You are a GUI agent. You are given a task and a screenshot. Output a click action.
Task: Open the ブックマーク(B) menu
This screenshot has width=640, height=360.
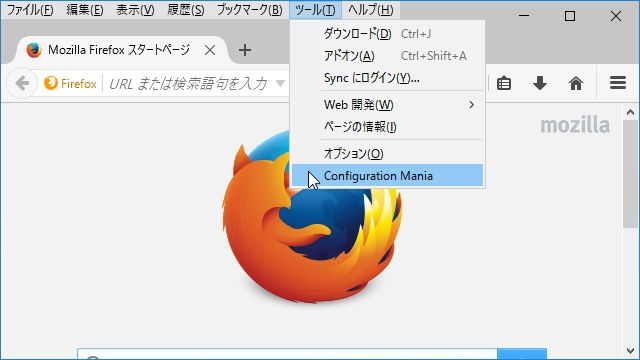(249, 9)
